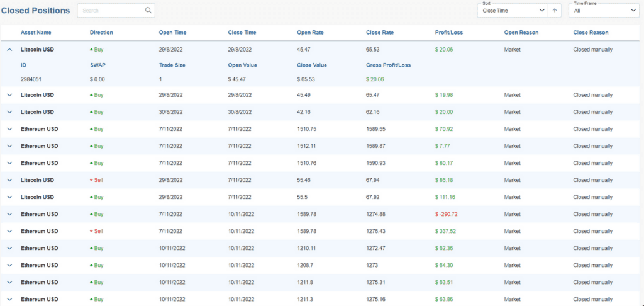The width and height of the screenshot is (644, 306).
Task: Expand the Litecoin USD row with $19.98 profit
Action: click(9, 95)
